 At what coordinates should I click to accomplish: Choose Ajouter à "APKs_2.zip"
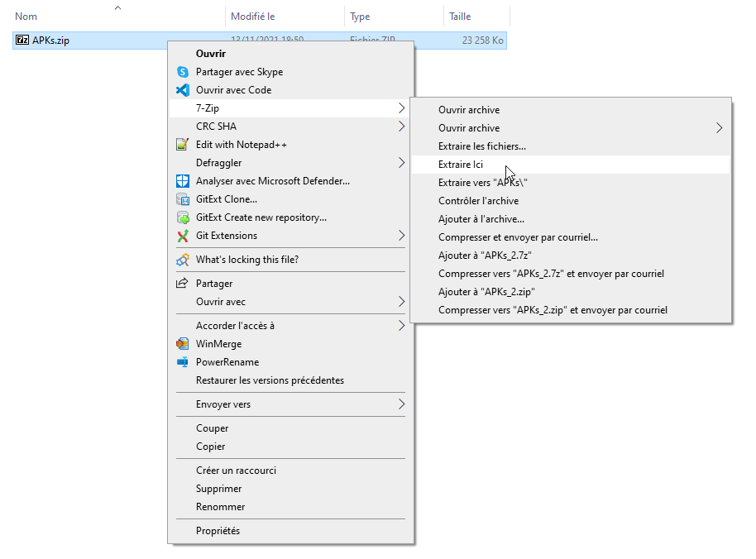click(x=571, y=292)
